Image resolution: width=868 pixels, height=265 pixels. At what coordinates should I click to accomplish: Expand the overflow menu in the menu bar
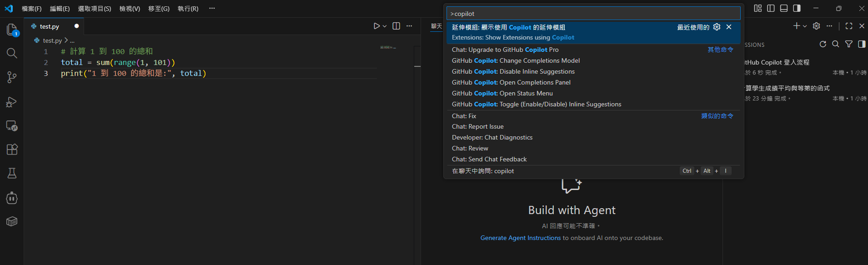click(212, 8)
